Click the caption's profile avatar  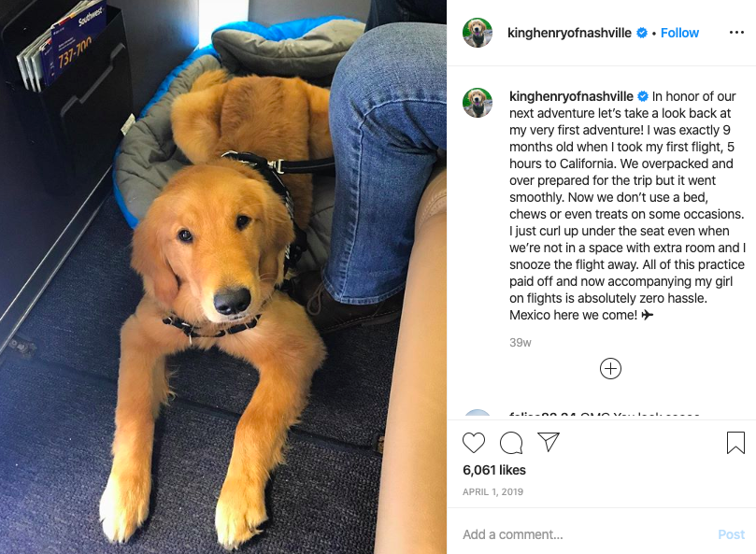478,103
